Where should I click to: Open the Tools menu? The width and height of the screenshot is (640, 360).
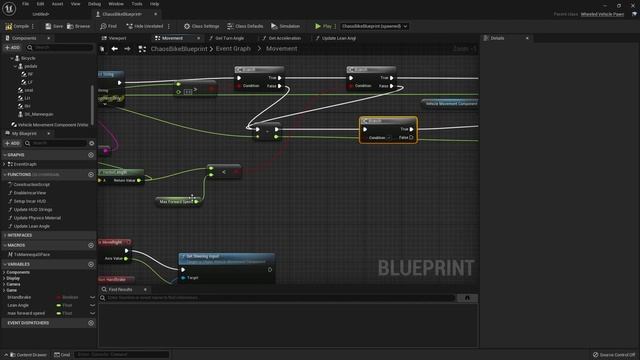(x=137, y=4)
